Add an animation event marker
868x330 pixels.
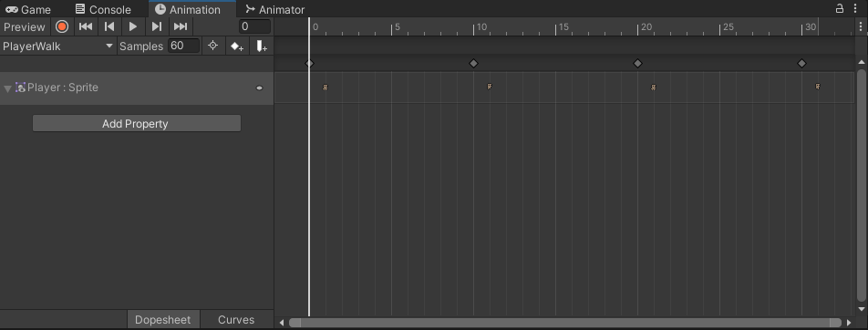click(x=262, y=46)
